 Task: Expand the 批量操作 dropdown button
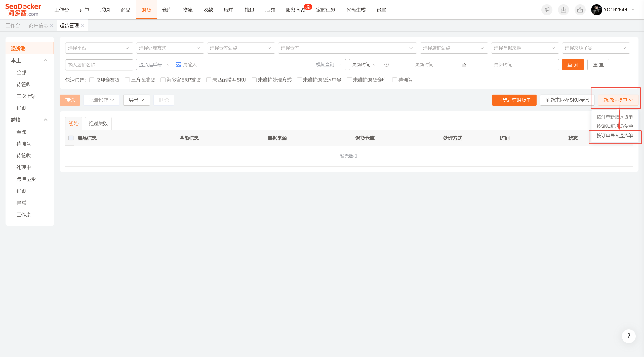pyautogui.click(x=102, y=100)
